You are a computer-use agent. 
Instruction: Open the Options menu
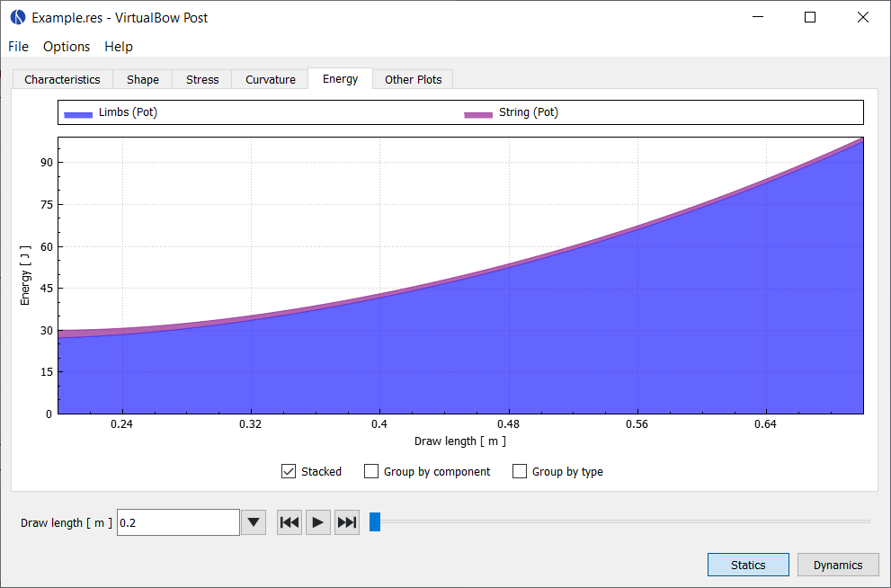[67, 47]
